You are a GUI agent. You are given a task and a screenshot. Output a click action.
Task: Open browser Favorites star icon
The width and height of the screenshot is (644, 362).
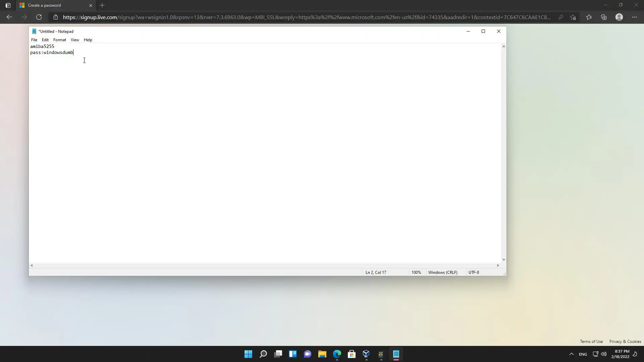tap(589, 17)
